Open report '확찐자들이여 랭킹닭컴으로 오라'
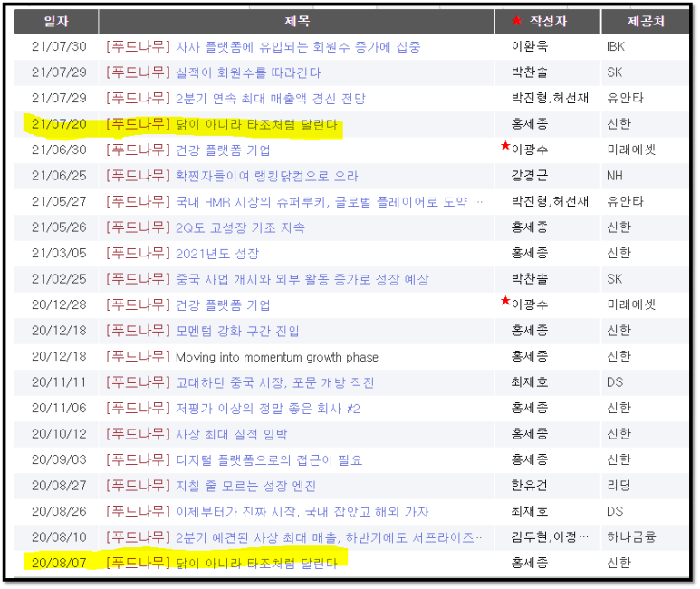The height and width of the screenshot is (589, 700). [267, 176]
